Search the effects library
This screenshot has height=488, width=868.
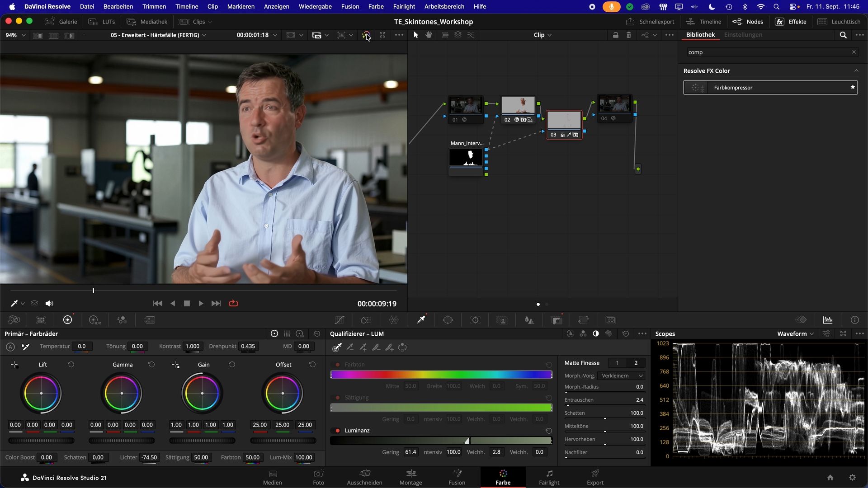[843, 35]
